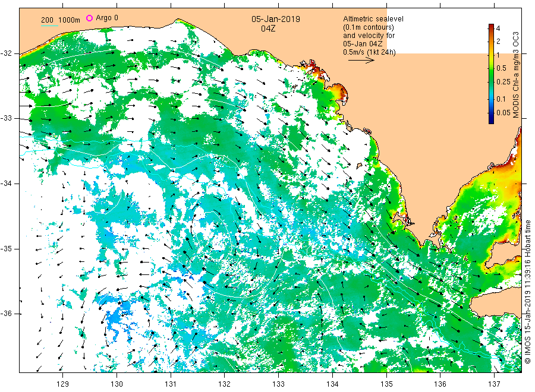This screenshot has height=392, width=535.
Task: Click the latitude label -35
Action: pos(6,248)
